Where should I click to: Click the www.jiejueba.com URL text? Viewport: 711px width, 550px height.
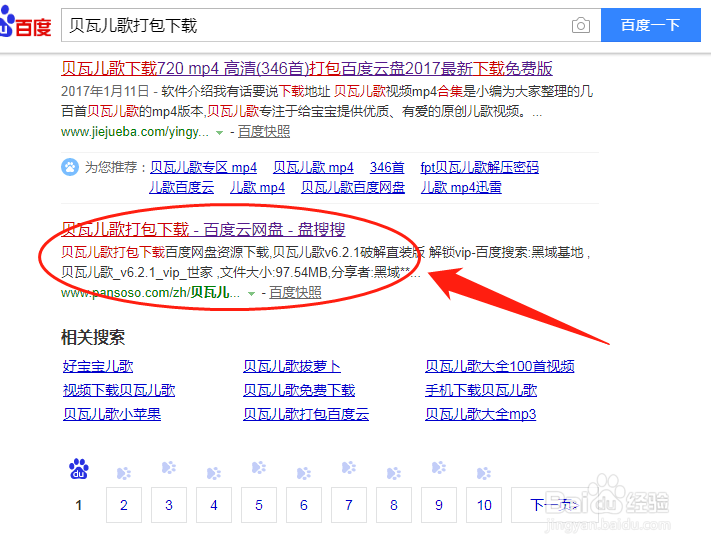(x=135, y=131)
